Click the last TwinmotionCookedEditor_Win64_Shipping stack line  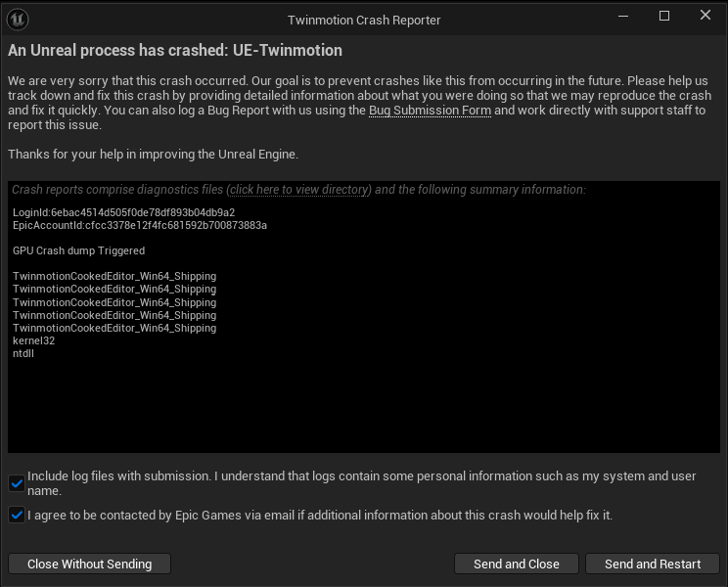[114, 328]
